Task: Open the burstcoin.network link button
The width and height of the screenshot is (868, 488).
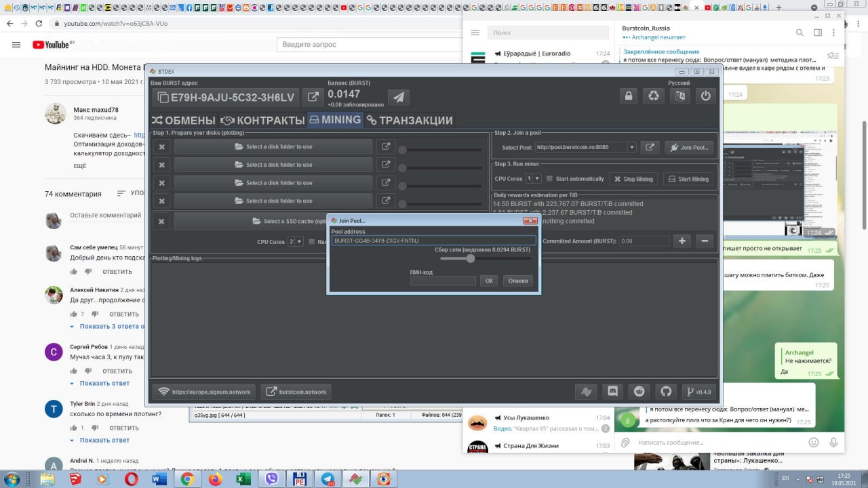Action: (x=296, y=392)
